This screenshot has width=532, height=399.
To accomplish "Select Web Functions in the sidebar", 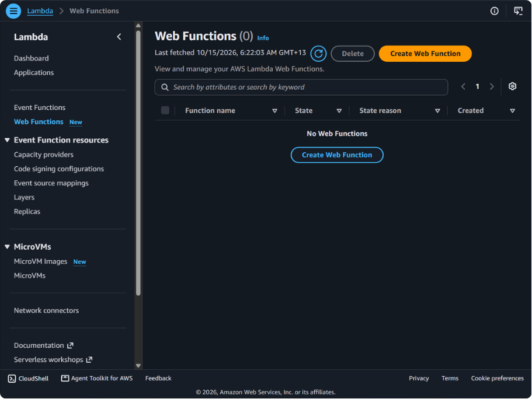I will pos(39,122).
